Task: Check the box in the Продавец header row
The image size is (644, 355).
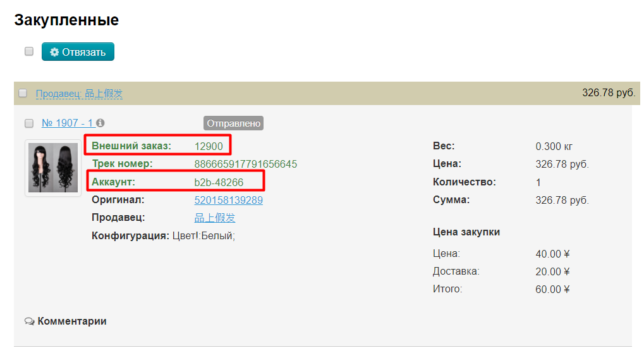Action: coord(23,94)
